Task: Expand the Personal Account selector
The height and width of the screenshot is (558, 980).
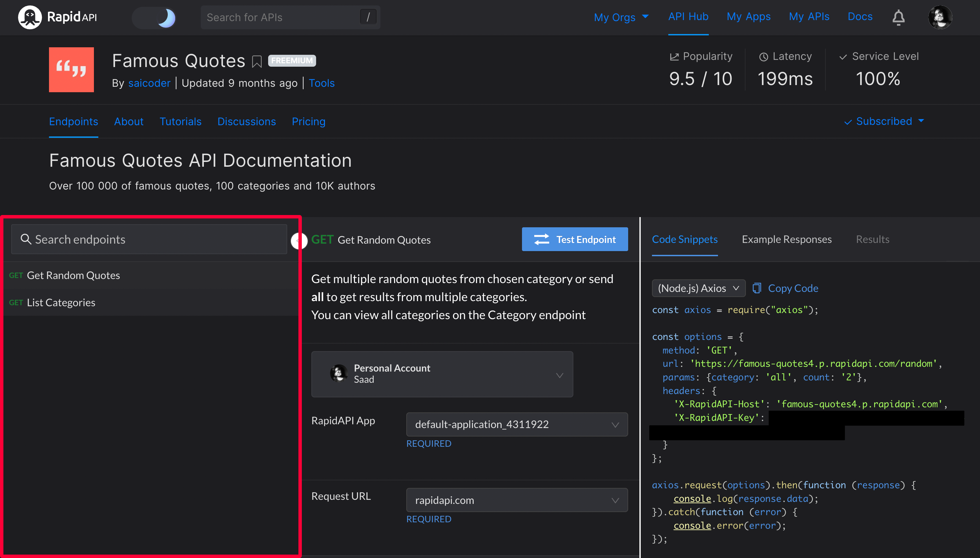Action: 442,374
